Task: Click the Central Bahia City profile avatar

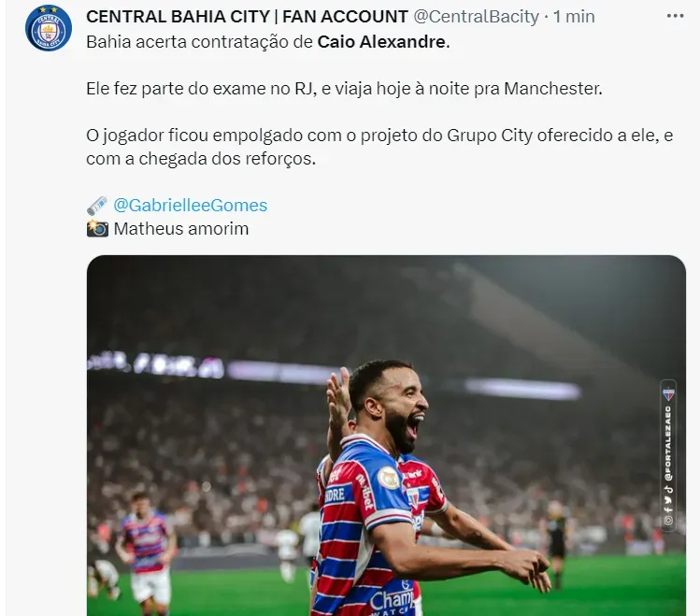Action: click(48, 28)
